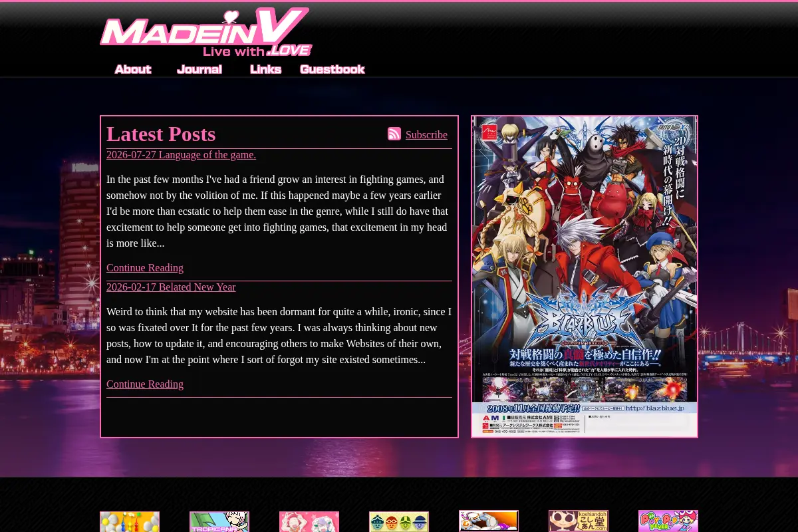Open the Guestbook page
798x532 pixels.
tap(332, 69)
